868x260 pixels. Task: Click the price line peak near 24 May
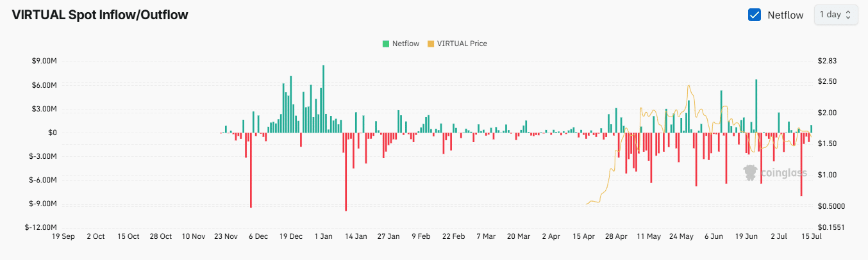point(689,86)
